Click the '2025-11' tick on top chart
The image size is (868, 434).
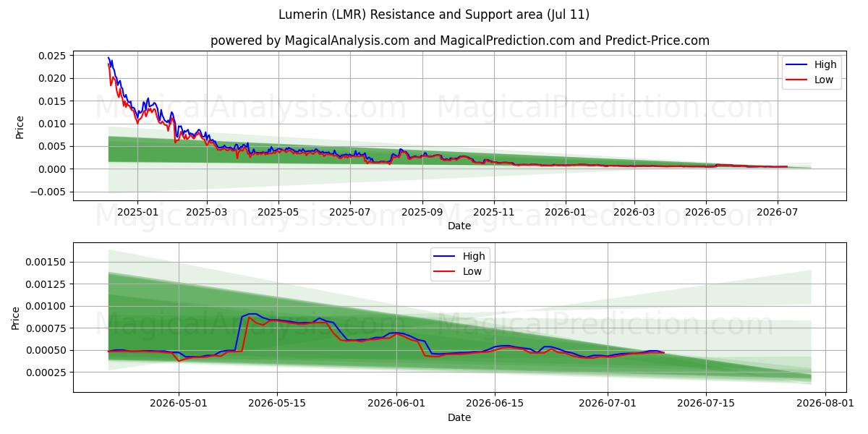click(494, 212)
